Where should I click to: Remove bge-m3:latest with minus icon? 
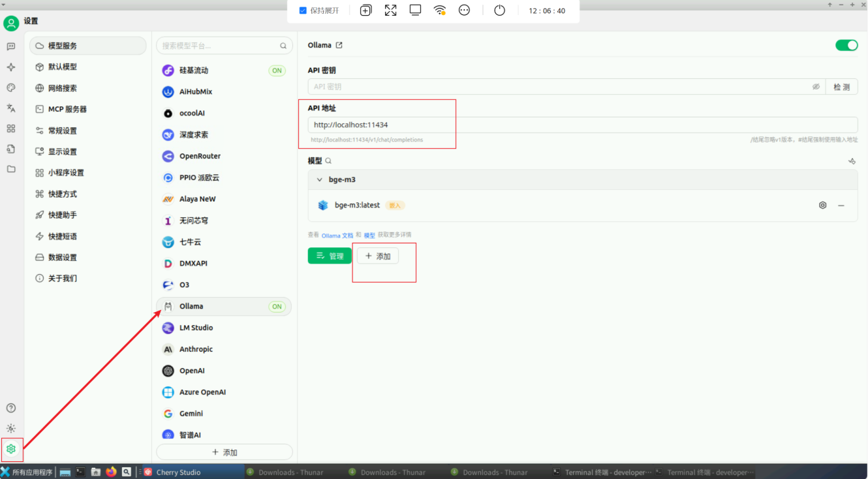(841, 205)
